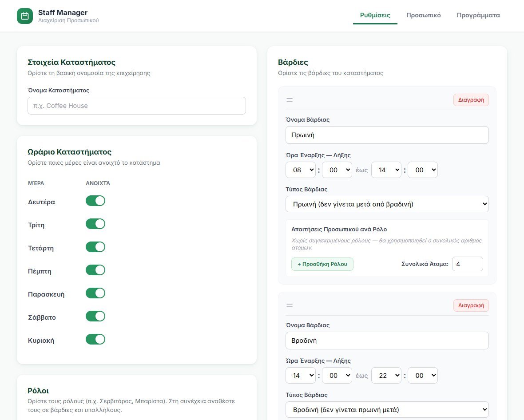This screenshot has height=420, width=524.
Task: Click the Βάρδιες section heading
Action: click(x=293, y=62)
